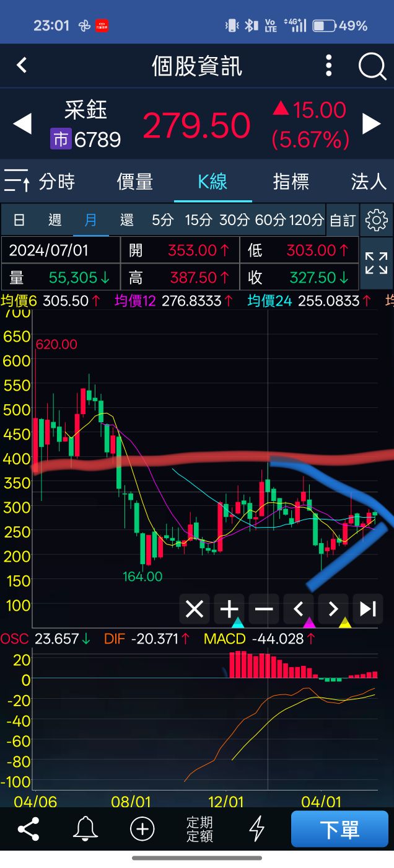Switch to the 指標 tab

[x=291, y=182]
